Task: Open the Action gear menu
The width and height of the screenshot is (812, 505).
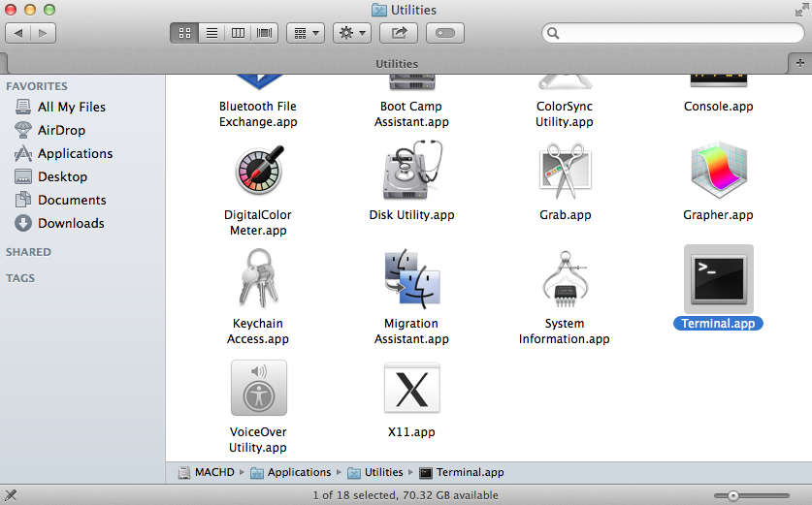Action: click(352, 33)
